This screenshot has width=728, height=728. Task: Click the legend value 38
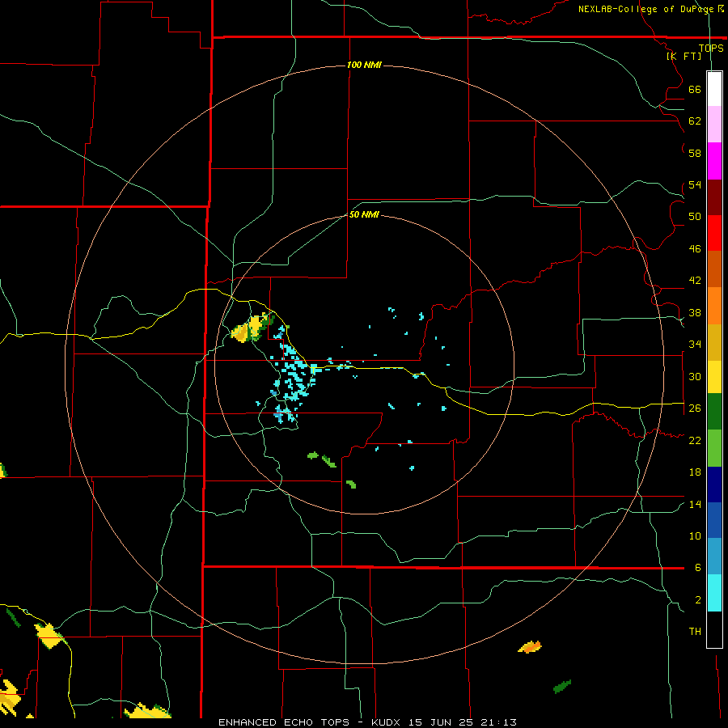(695, 313)
